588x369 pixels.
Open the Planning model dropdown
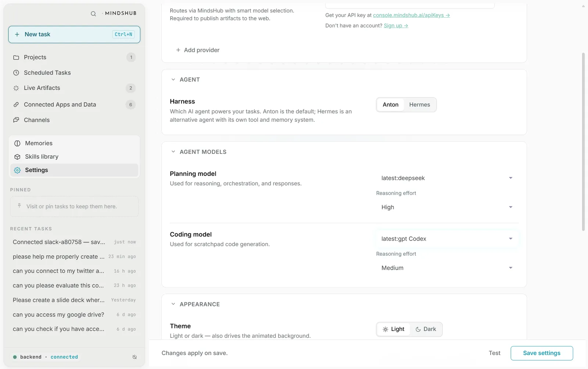click(x=447, y=178)
